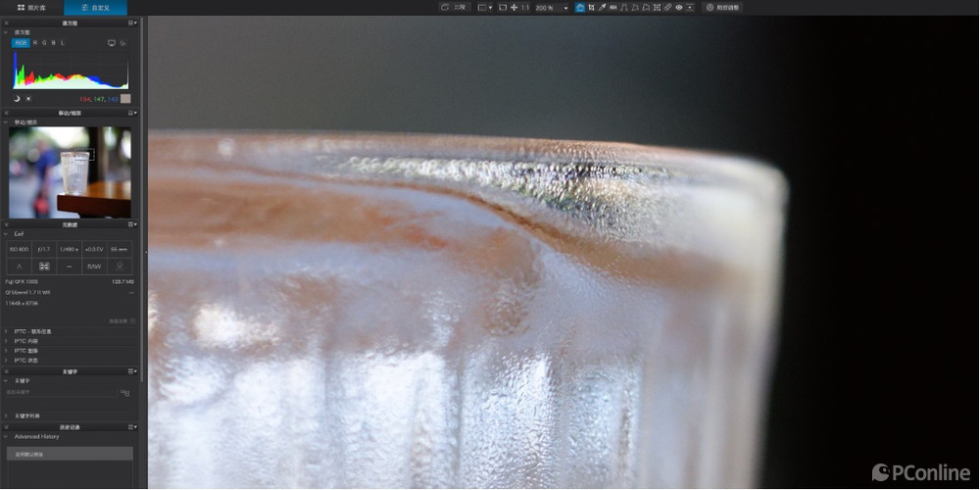Screen dimensions: 980x490
Task: Click the f/1.7 aperture cell
Action: (44, 249)
